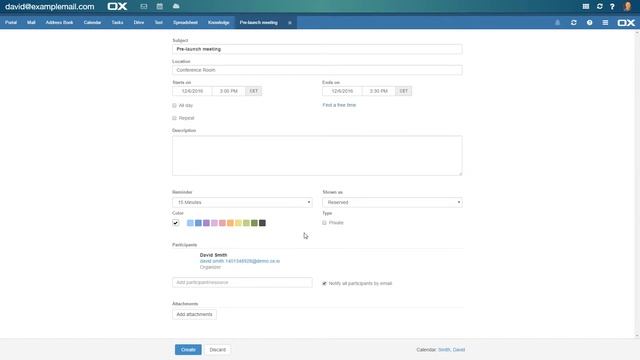Viewport: 640px width, 360px height.
Task: Click the notification bell icon
Action: pos(558,22)
